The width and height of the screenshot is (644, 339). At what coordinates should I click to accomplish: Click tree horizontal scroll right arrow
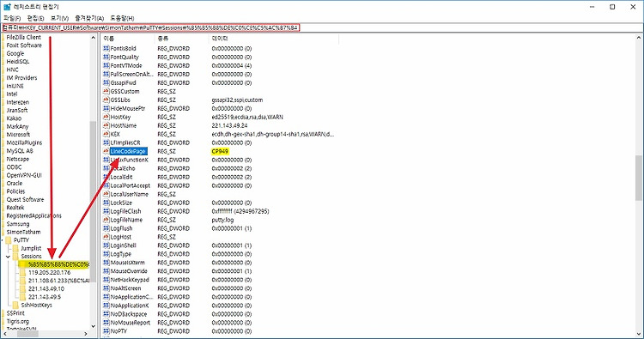pyautogui.click(x=86, y=334)
